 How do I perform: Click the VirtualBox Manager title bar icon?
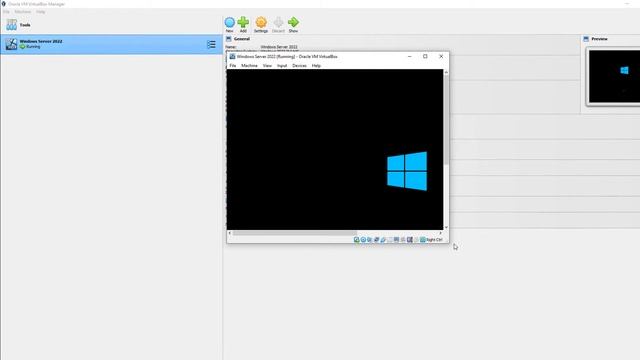point(3,4)
